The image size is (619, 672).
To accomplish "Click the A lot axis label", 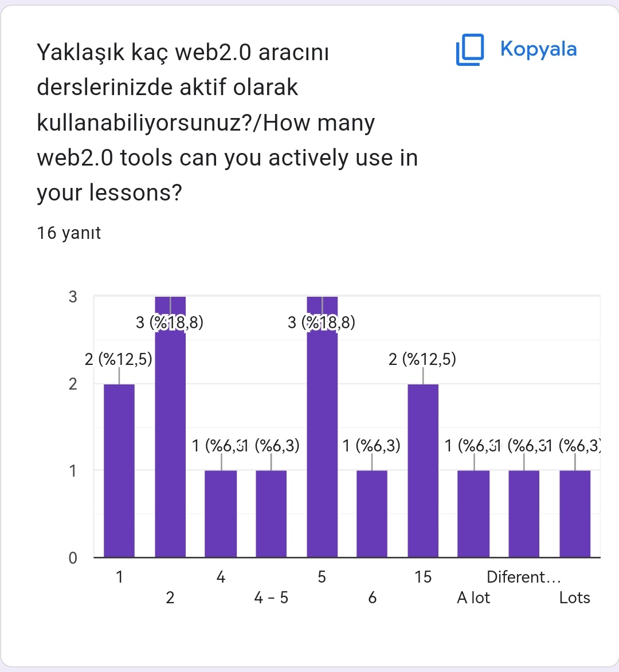I will 473,598.
